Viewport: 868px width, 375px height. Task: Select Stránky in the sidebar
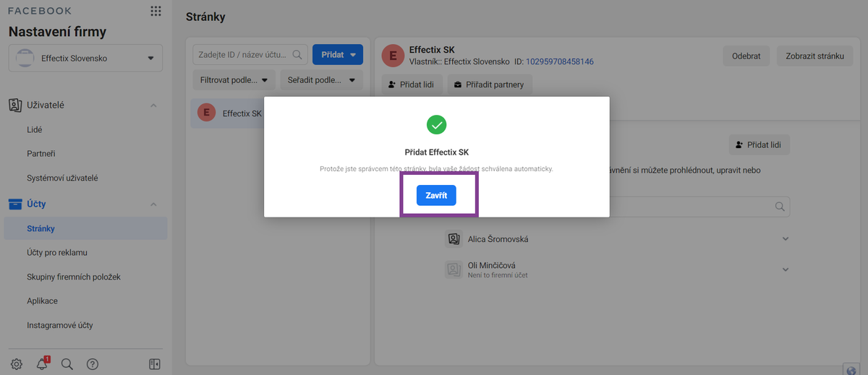[x=85, y=228]
